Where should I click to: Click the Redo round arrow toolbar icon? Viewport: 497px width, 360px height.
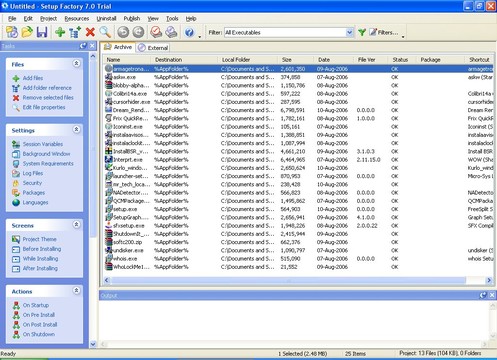138,32
